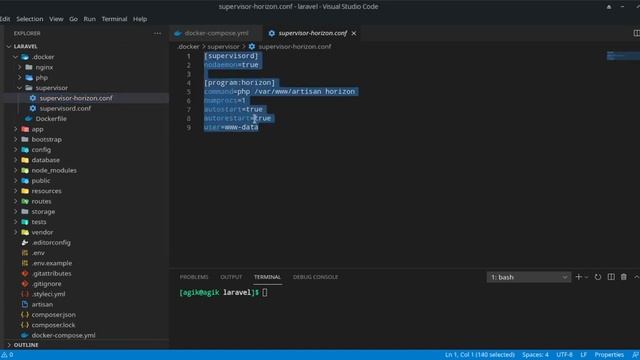Screen dimensions: 640x360
Task: Open the .env.example file
Action: pyautogui.click(x=52, y=263)
